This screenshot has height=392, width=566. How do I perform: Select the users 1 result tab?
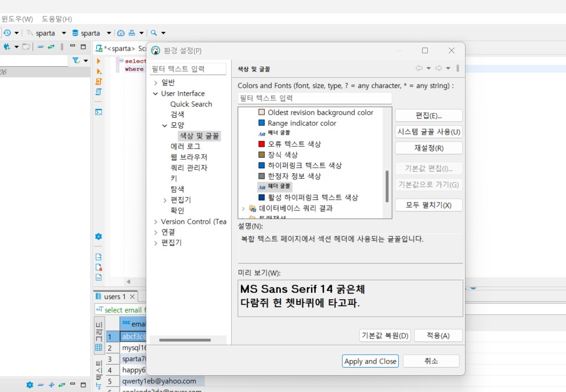click(116, 296)
